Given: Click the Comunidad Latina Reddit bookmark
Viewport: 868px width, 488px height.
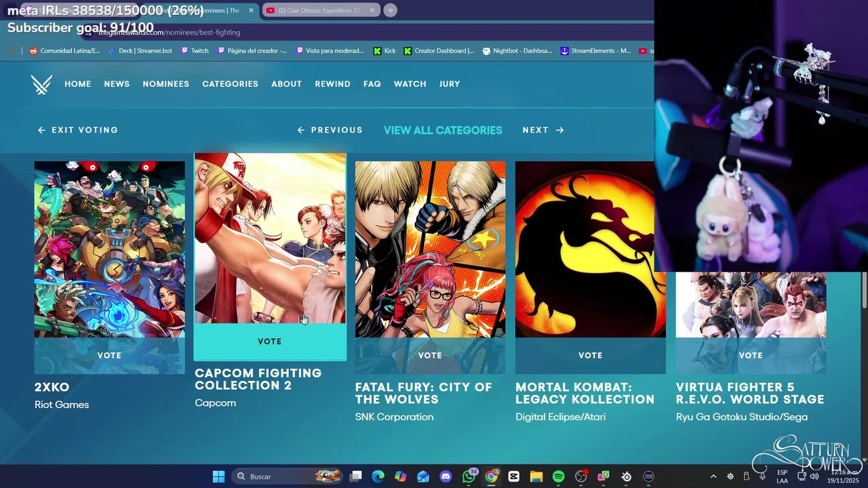Looking at the screenshot, I should pyautogui.click(x=64, y=51).
